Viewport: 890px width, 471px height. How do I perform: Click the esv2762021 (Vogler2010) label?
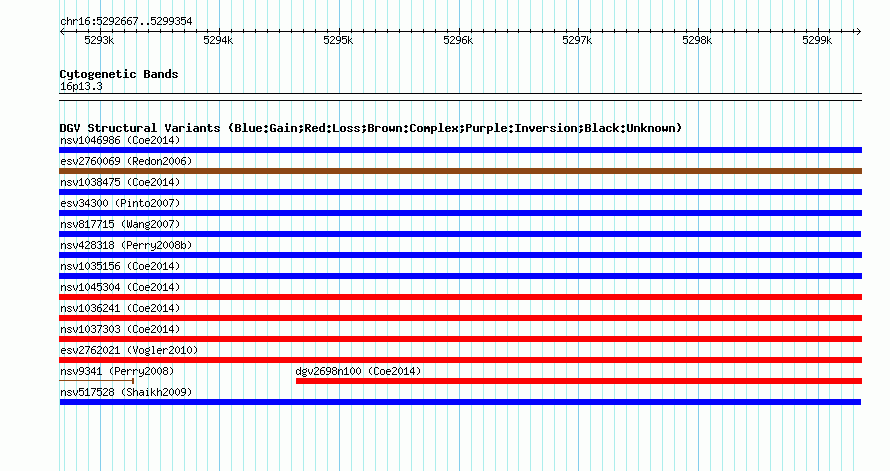tap(129, 350)
